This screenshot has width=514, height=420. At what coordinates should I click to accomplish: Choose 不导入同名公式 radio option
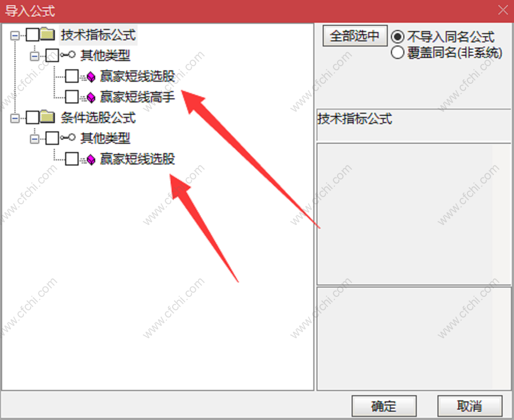[397, 36]
